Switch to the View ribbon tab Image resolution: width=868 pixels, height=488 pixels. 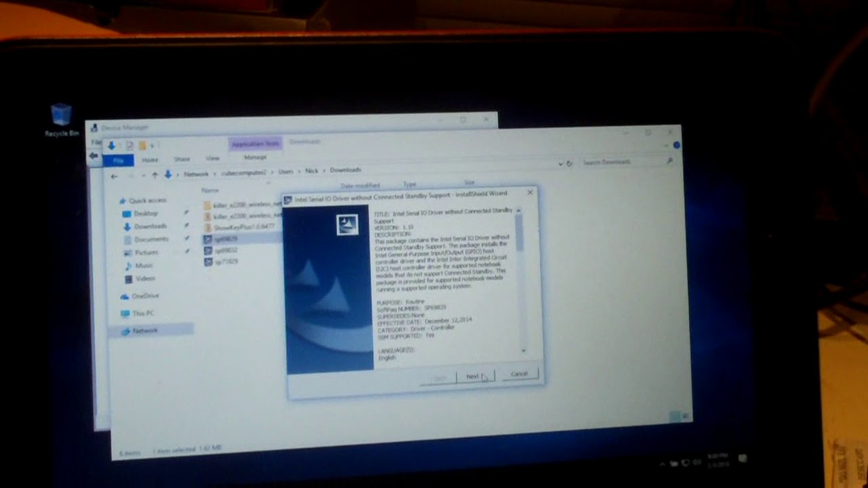[x=213, y=159]
